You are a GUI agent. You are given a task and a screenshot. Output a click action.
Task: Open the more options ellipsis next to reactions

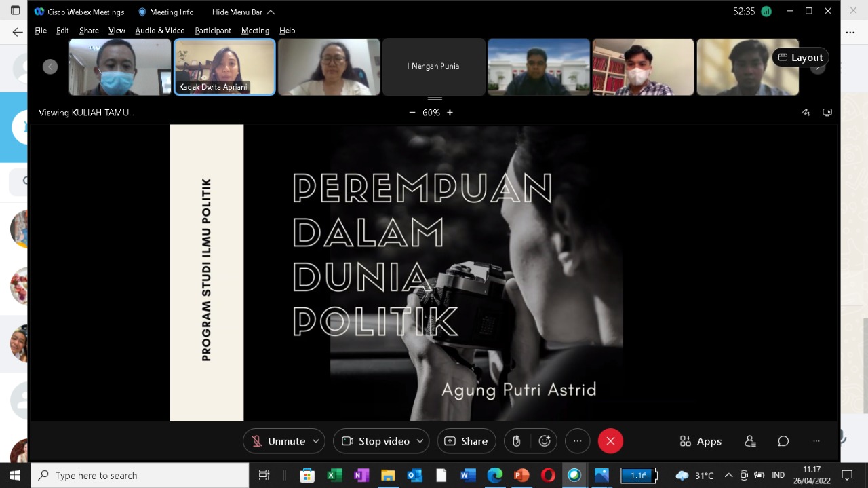577,441
